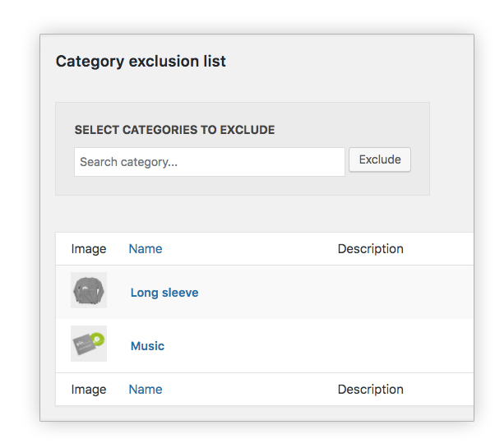
Task: Click the Category exclusion list heading
Action: [141, 61]
